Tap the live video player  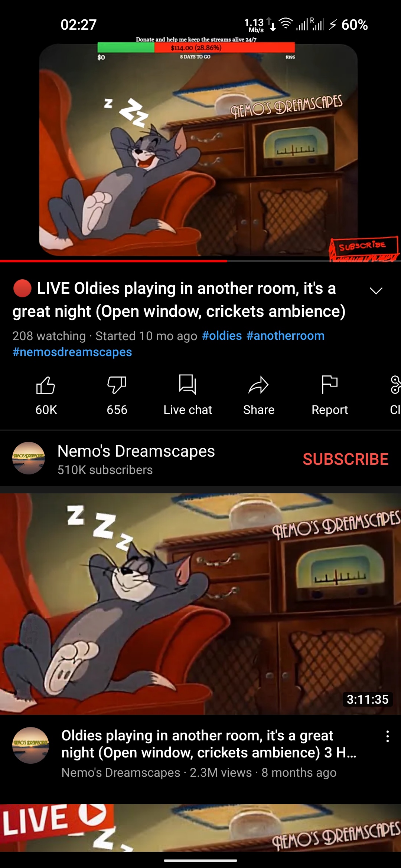[200, 148]
